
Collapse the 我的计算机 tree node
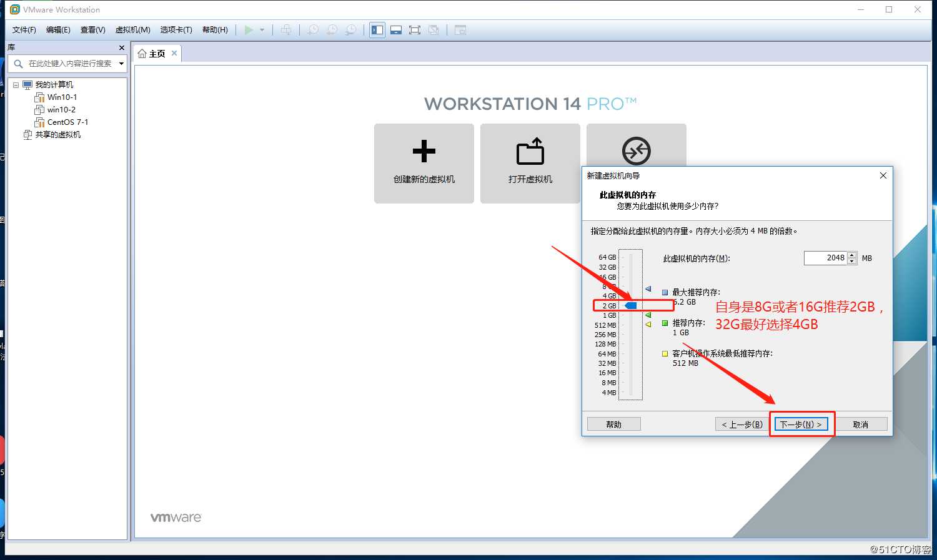[x=16, y=85]
